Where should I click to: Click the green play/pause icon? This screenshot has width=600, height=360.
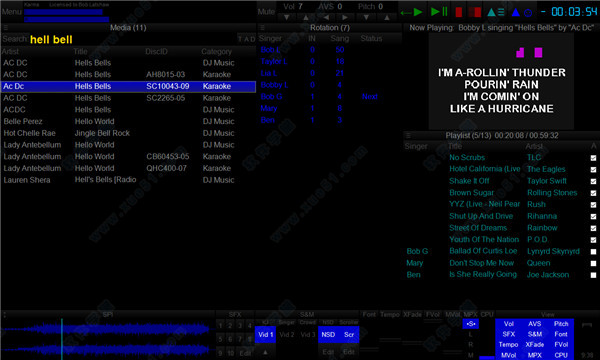(439, 12)
